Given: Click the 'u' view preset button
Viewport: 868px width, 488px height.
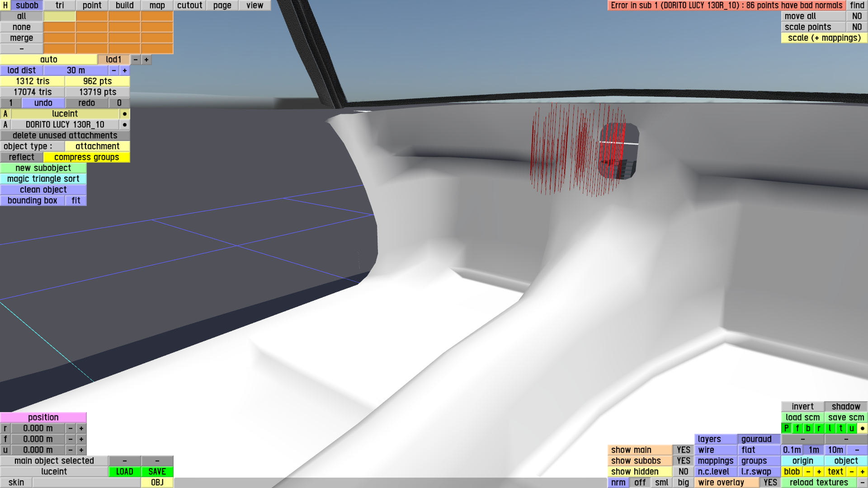Looking at the screenshot, I should point(851,428).
